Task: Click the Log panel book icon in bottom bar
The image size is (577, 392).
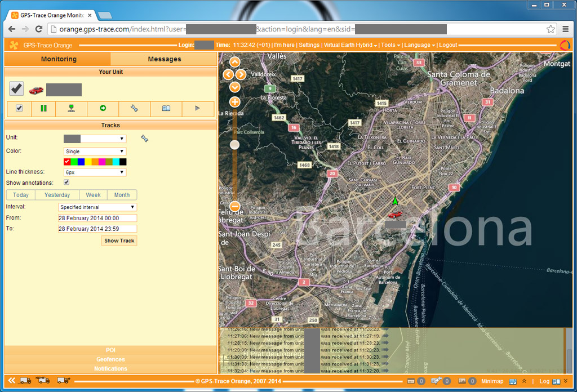Action: pyautogui.click(x=556, y=382)
